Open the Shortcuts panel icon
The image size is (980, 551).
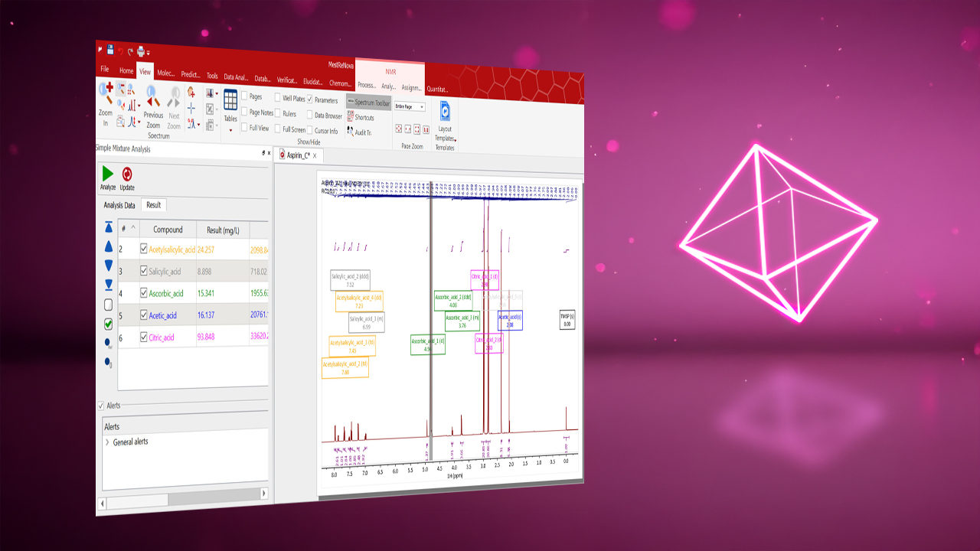point(350,117)
